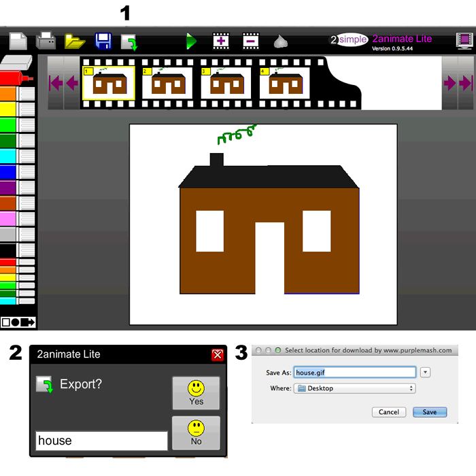Select the thin orange pen
Screen dimensions: 476x476
(x=17, y=269)
